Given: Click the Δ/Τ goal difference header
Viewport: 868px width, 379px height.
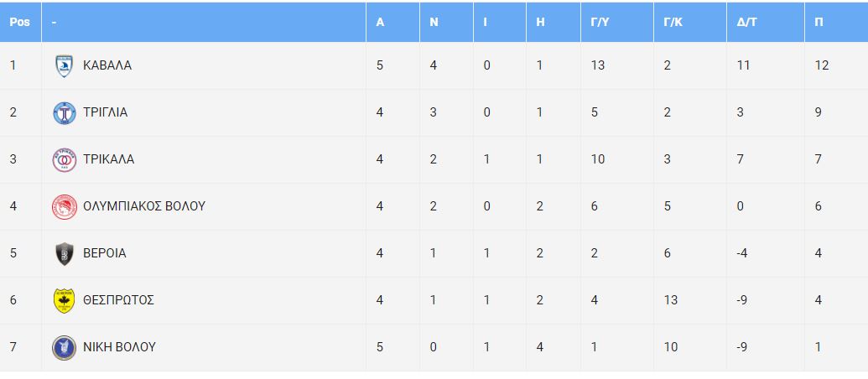Looking at the screenshot, I should coord(746,23).
